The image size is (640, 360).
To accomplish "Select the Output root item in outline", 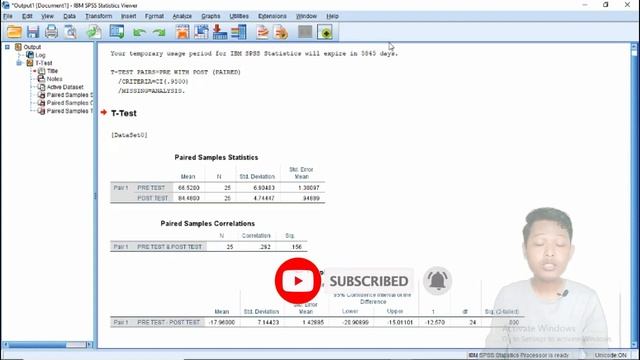I will (32, 47).
